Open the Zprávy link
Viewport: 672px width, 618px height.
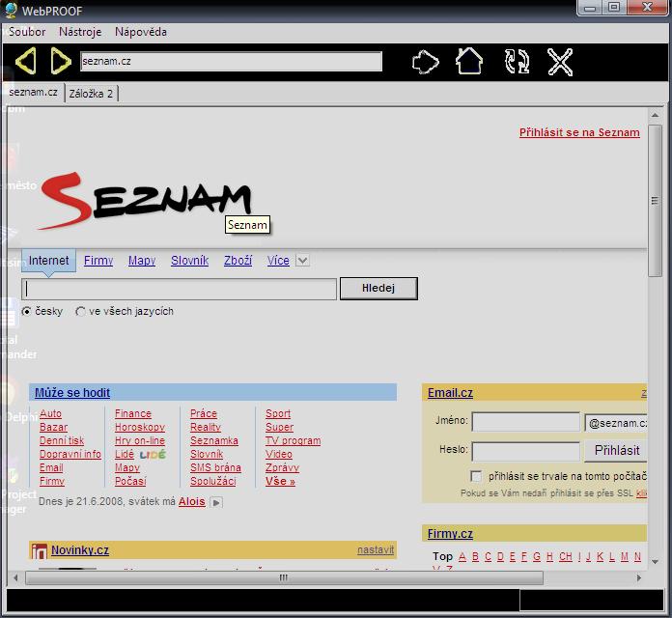click(x=283, y=467)
